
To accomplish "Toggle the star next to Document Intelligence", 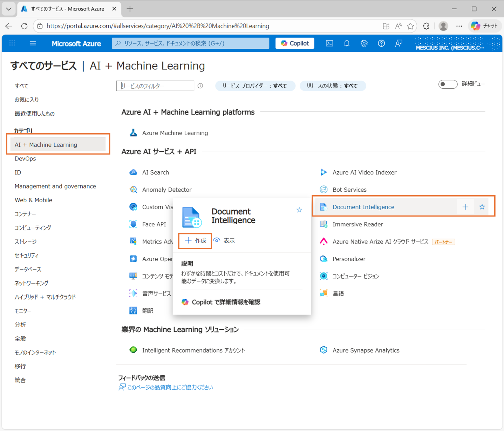I will point(482,207).
